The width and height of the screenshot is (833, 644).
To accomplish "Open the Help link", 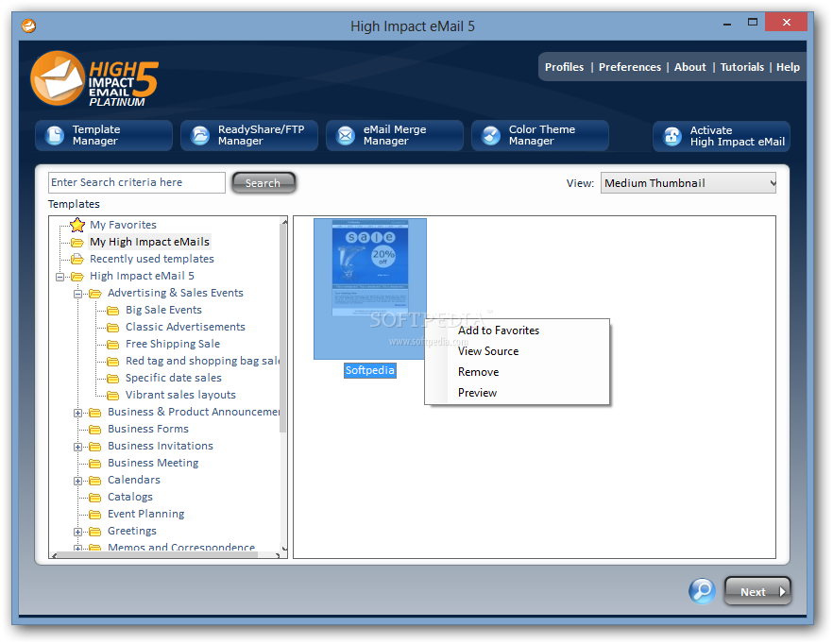I will tap(788, 67).
